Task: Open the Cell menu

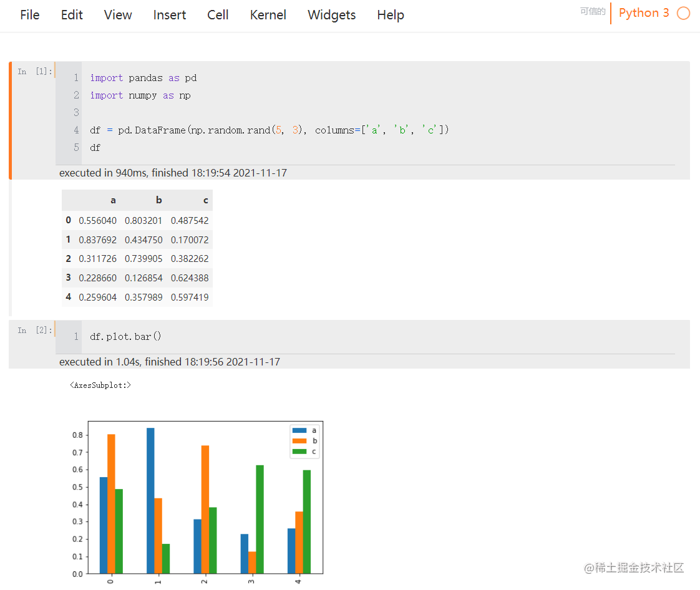Action: (217, 15)
